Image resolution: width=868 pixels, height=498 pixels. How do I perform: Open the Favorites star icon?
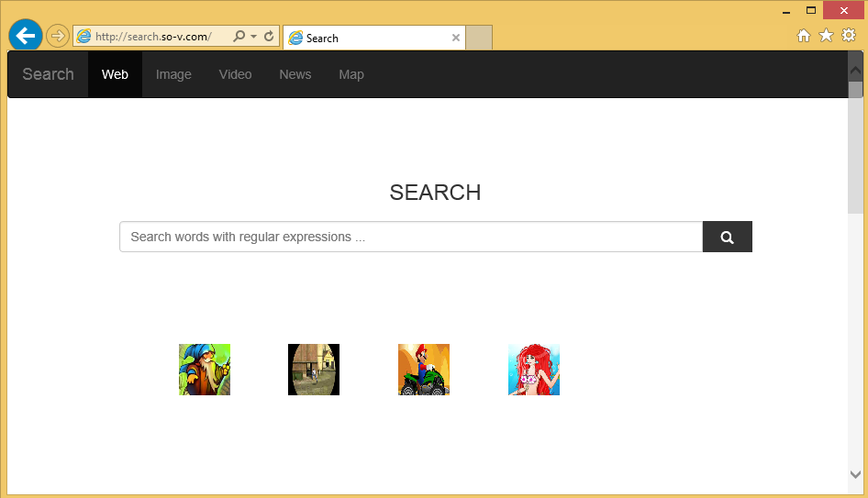pyautogui.click(x=826, y=36)
